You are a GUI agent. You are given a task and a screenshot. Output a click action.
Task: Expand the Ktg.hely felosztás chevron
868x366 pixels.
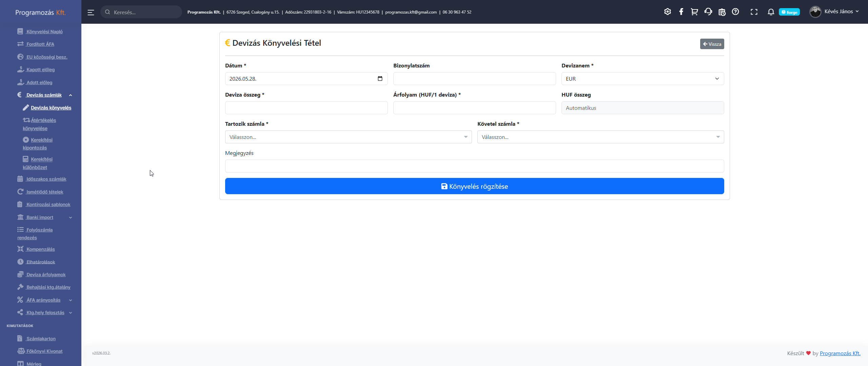pos(71,313)
